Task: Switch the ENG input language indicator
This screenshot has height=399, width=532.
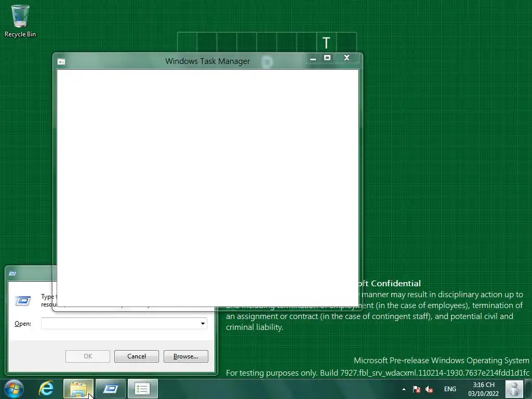Action: click(450, 389)
